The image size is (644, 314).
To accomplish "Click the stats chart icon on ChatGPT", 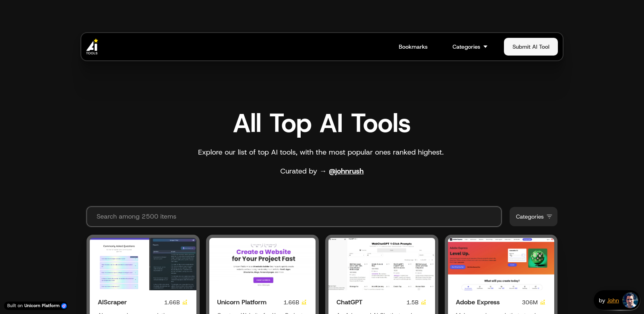I will click(423, 302).
